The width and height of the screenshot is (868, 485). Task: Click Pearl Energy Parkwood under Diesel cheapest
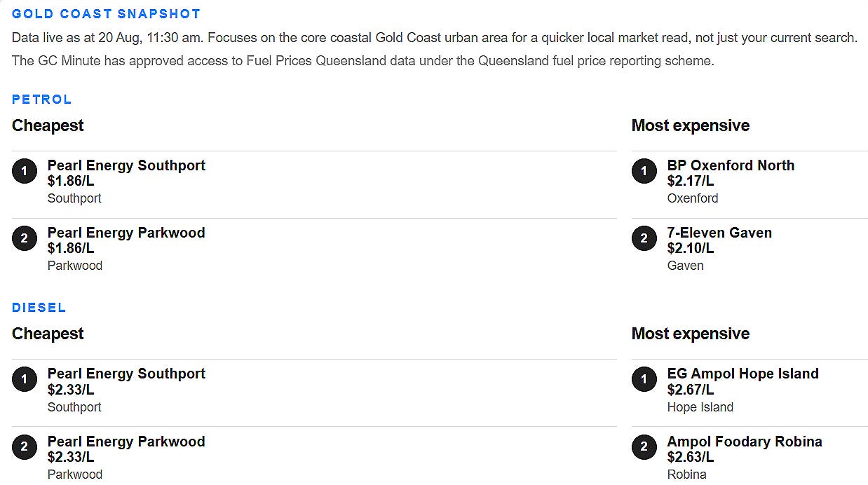(126, 442)
